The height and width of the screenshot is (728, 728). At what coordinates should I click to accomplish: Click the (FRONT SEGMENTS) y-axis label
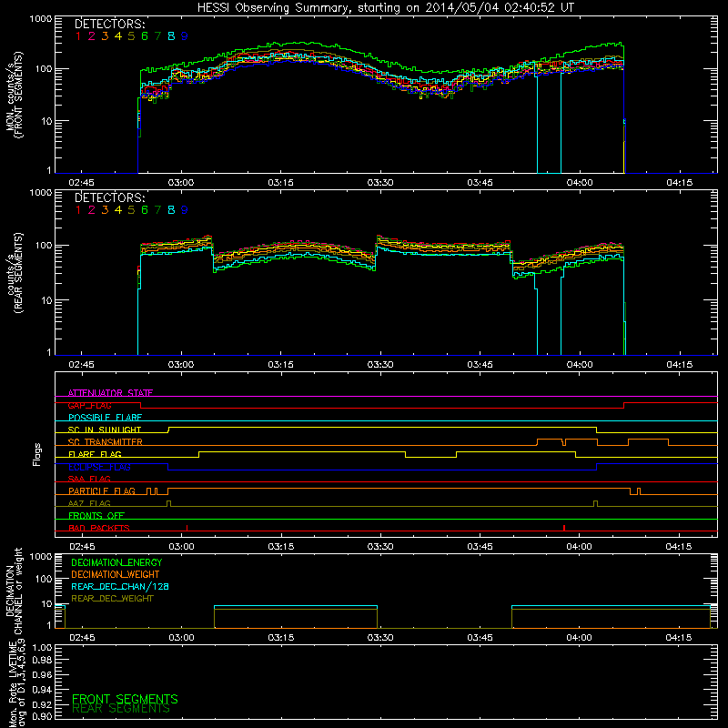[x=18, y=95]
